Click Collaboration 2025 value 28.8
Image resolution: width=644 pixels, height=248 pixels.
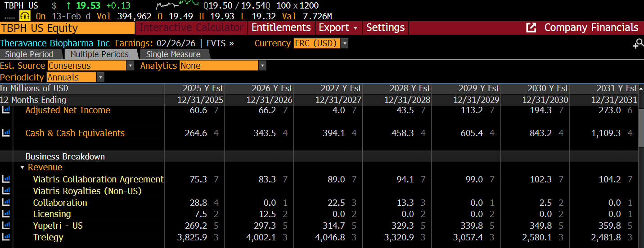pos(198,203)
